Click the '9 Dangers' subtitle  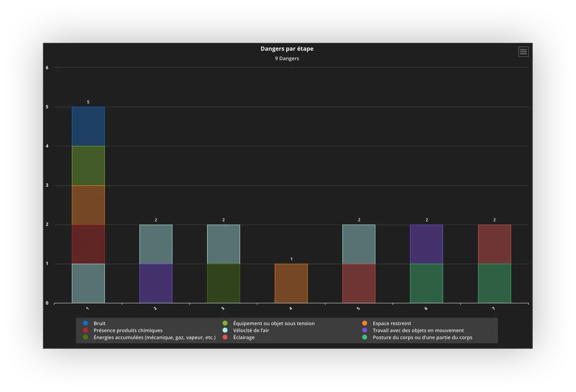tap(287, 58)
